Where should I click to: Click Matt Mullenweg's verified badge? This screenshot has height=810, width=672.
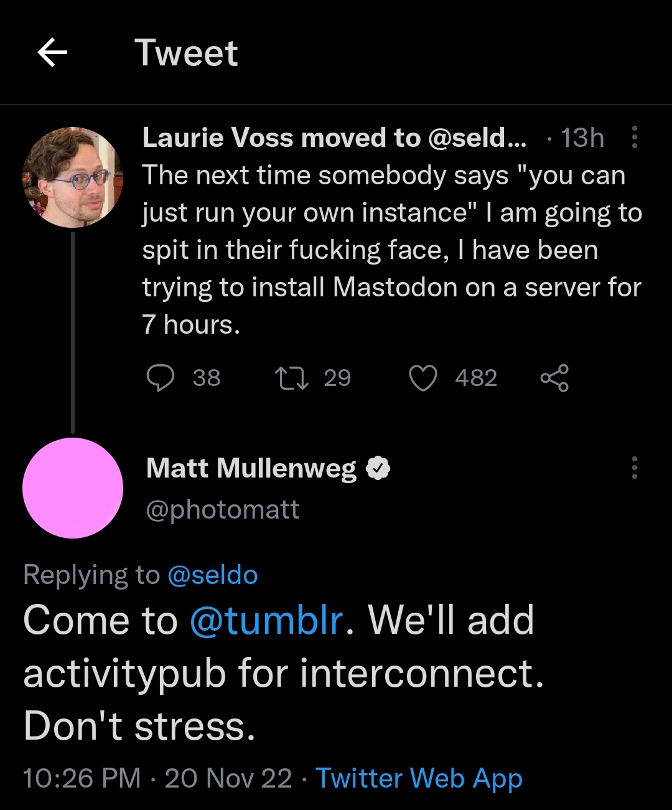click(378, 468)
